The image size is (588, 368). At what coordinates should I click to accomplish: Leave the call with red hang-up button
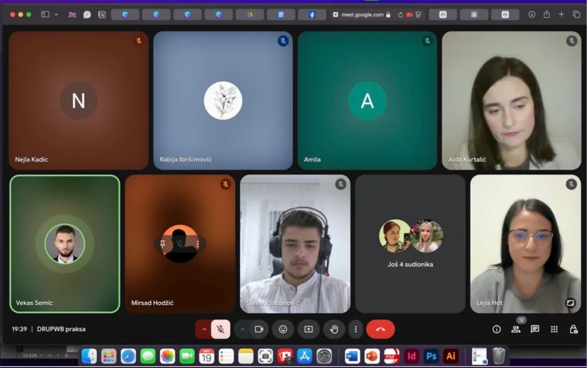380,329
